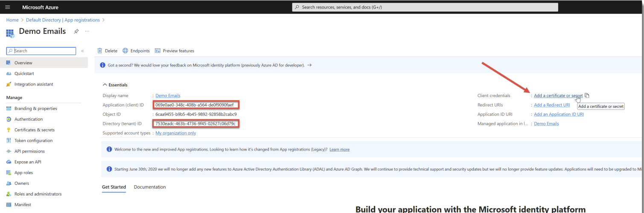Click the Demo Emails app registration icon
644x213 pixels.
[10, 33]
